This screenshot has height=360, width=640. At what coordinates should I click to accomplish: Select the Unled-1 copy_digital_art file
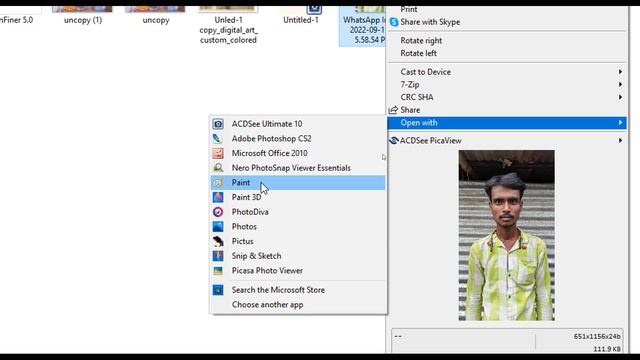click(228, 25)
